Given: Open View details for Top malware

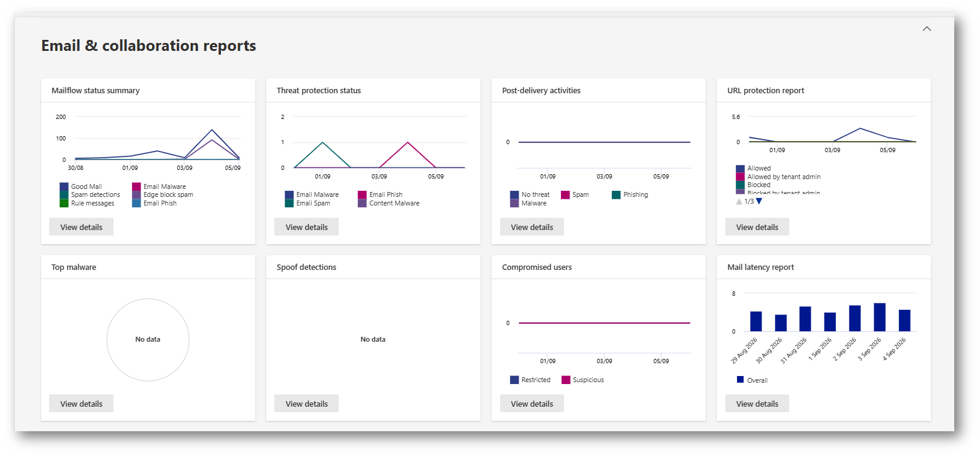Looking at the screenshot, I should pos(81,404).
